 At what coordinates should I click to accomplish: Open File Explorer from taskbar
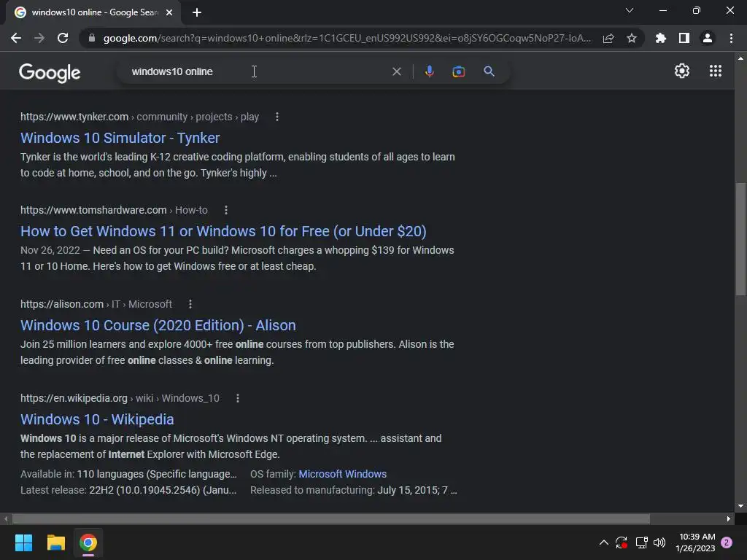point(55,542)
